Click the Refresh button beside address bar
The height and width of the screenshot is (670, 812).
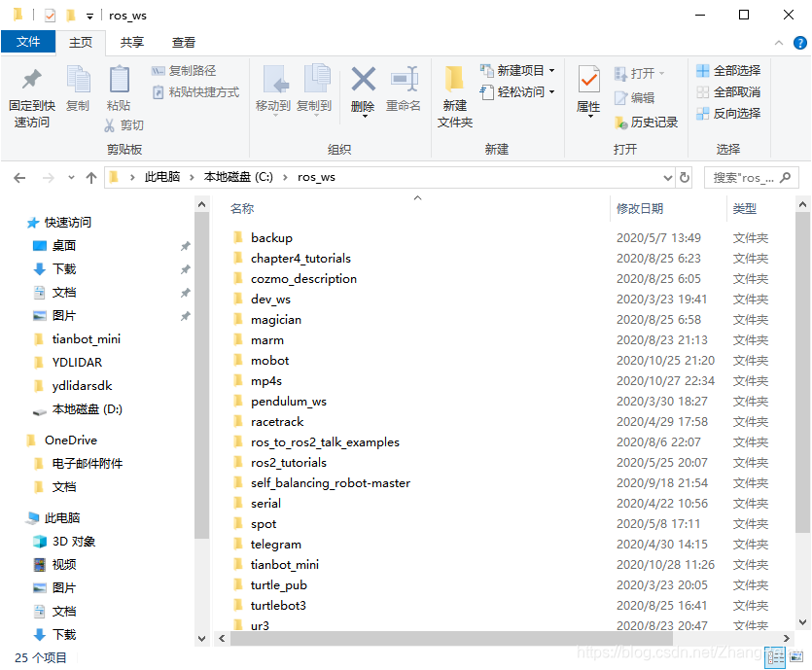point(685,178)
